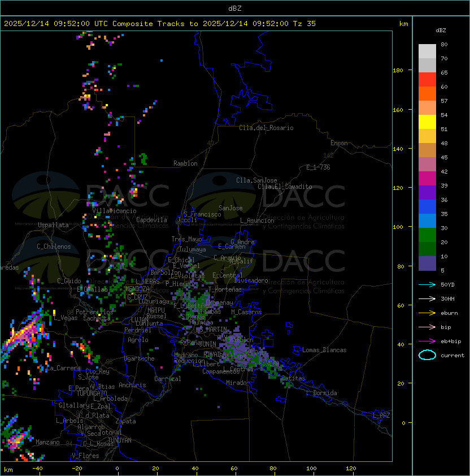The height and width of the screenshot is (476, 470).
Task: Click the -40 horizontal axis tick label
Action: pyautogui.click(x=37, y=468)
